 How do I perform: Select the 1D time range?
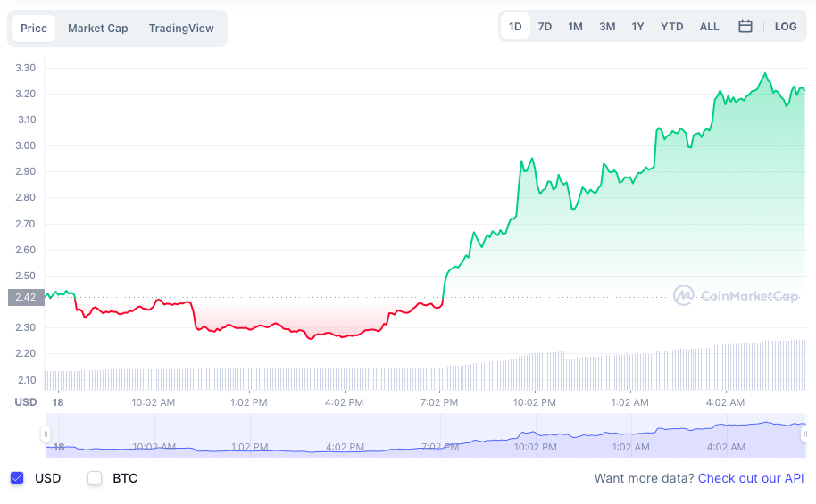click(x=515, y=27)
